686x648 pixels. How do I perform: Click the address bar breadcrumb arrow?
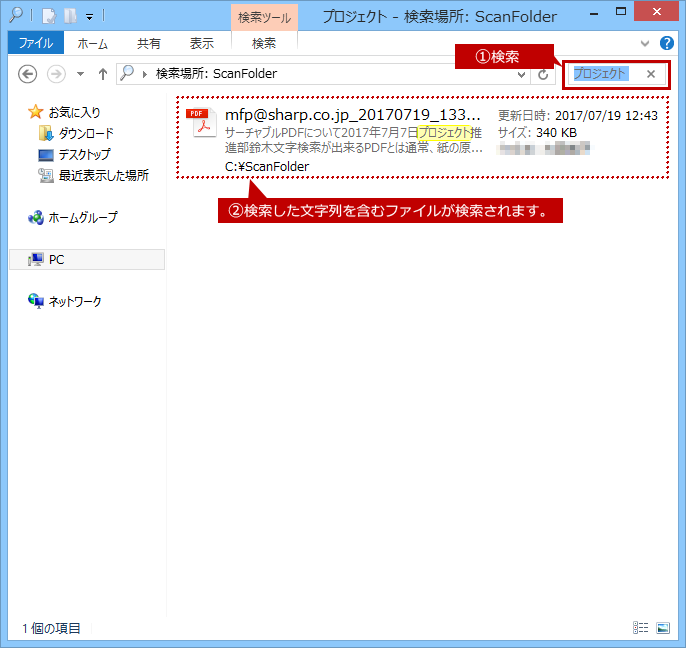[144, 74]
